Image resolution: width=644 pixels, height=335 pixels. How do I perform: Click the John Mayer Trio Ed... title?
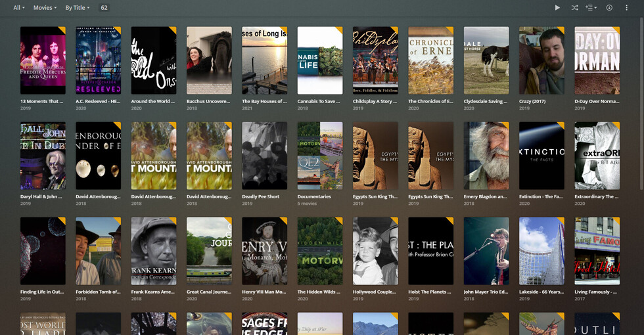(x=486, y=292)
